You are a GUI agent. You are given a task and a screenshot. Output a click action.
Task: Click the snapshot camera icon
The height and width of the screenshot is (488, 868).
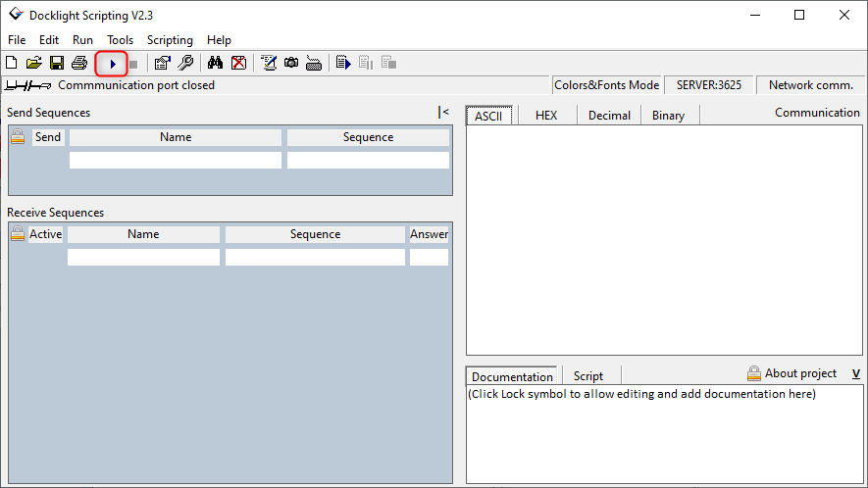point(291,63)
